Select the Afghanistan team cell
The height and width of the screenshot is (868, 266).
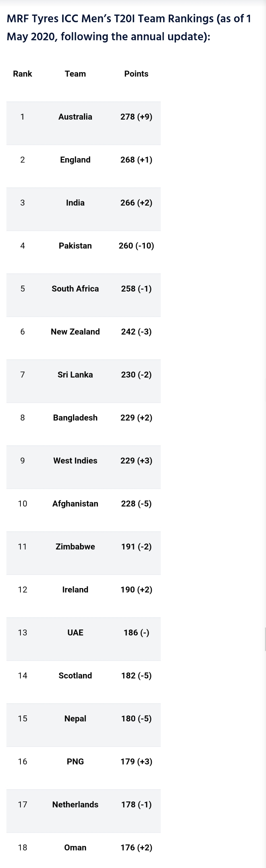pos(75,503)
